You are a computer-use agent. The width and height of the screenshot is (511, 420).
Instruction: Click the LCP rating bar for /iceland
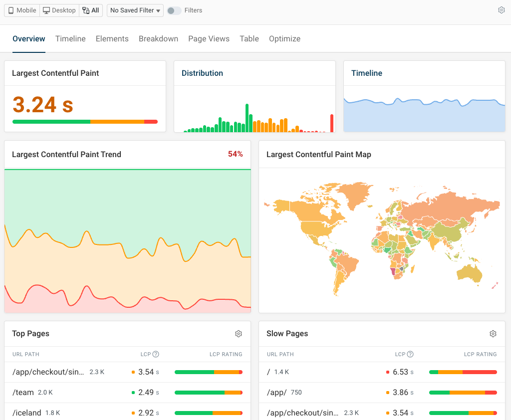coord(208,413)
